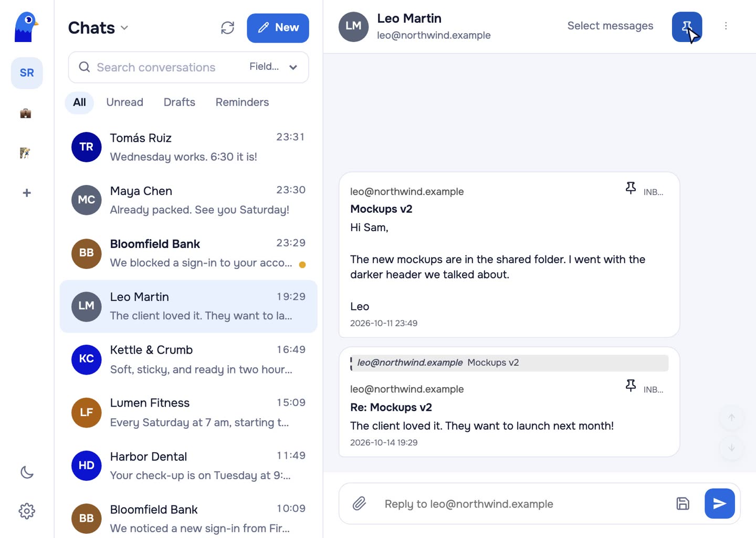
Task: Open Lumen Fitness conversation
Action: coord(188,412)
